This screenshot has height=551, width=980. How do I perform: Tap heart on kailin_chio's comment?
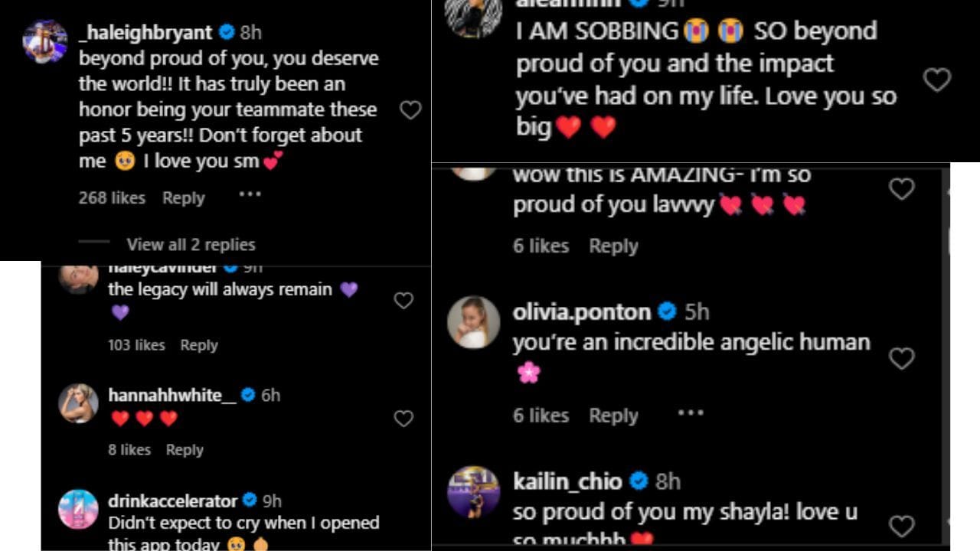pyautogui.click(x=901, y=525)
